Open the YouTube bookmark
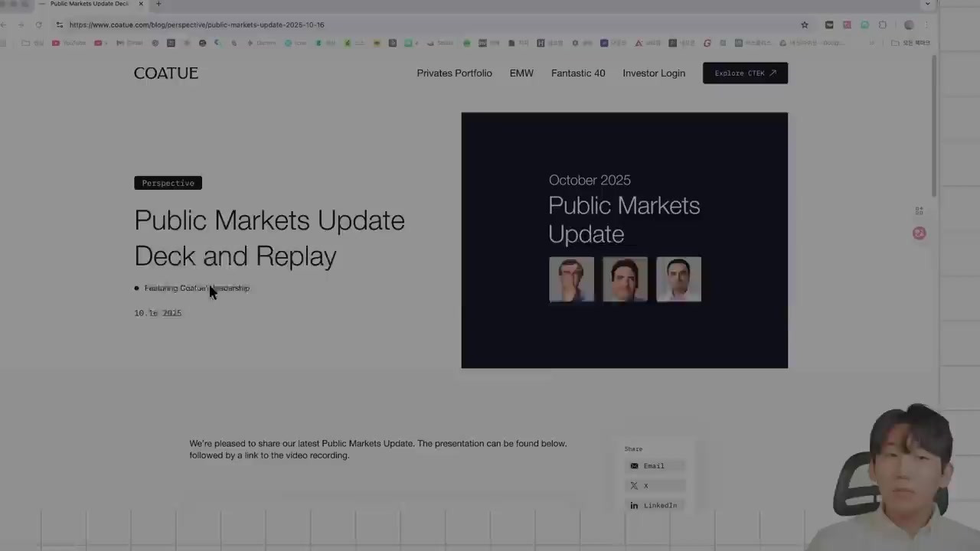This screenshot has width=980, height=551. [69, 43]
